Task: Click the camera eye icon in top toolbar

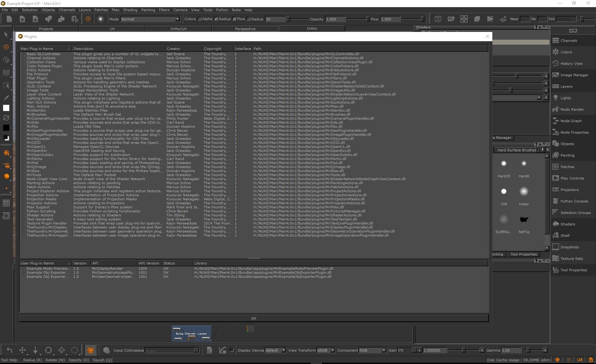Action: 451,19
